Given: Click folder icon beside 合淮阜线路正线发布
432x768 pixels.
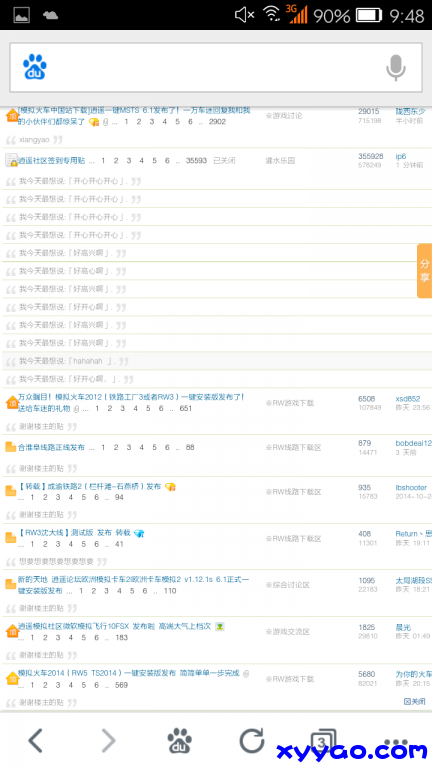Looking at the screenshot, I should coord(10,447).
